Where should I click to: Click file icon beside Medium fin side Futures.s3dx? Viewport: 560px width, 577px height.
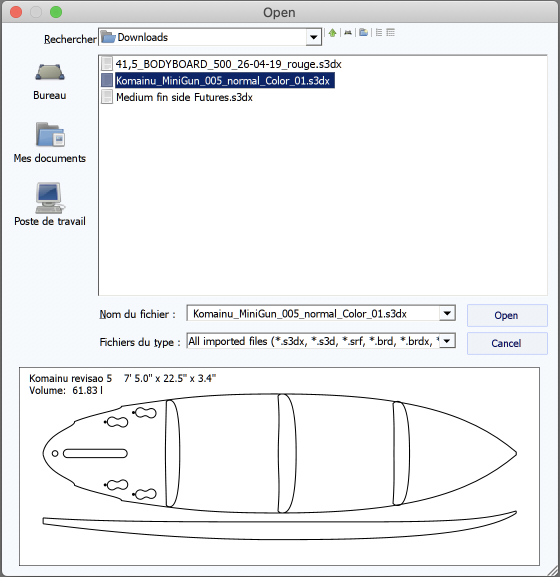(107, 97)
